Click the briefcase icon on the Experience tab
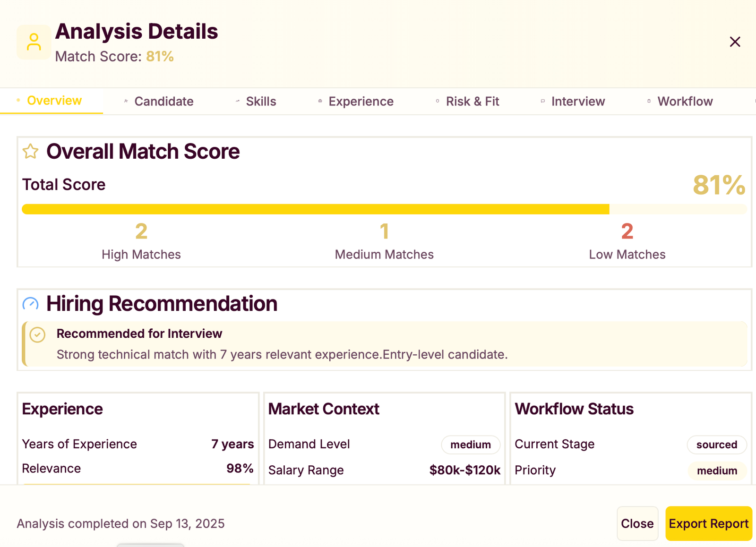The height and width of the screenshot is (547, 756). [x=319, y=101]
